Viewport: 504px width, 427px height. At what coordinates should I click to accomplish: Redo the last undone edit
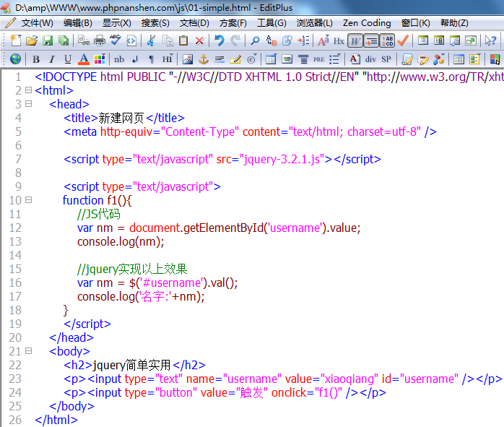[235, 41]
